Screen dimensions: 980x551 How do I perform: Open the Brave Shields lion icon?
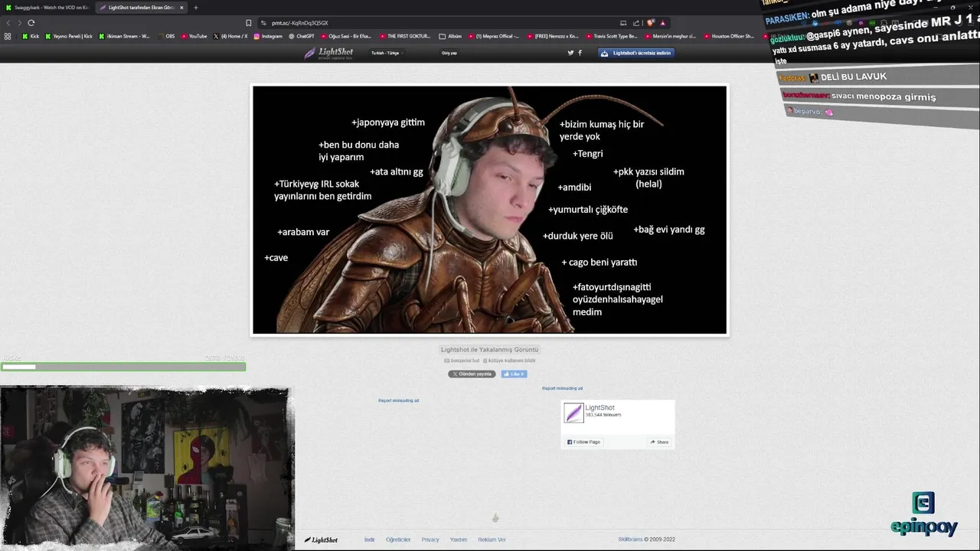click(650, 23)
